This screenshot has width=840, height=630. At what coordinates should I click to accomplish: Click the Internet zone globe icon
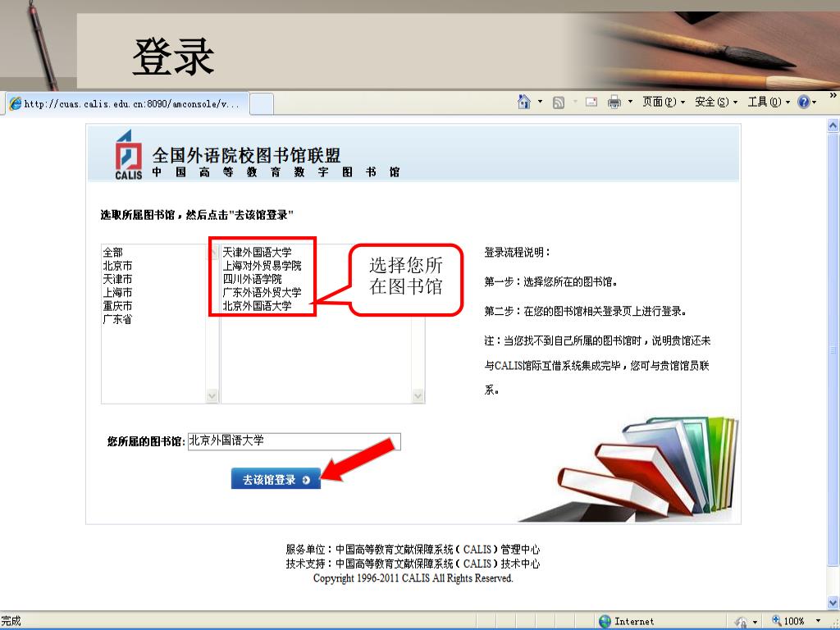tap(605, 622)
